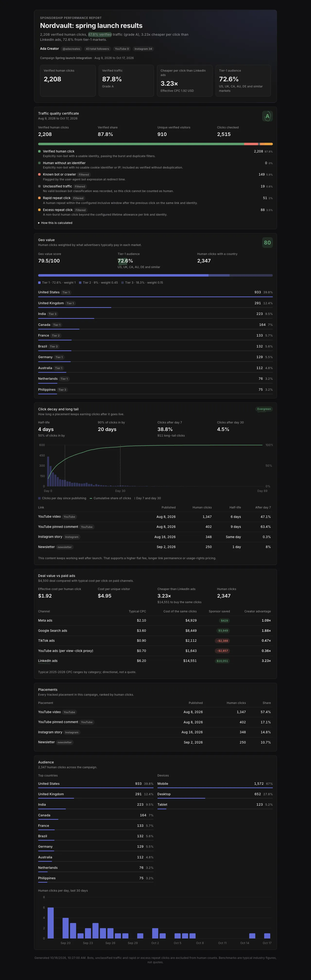Image resolution: width=311 pixels, height=980 pixels.
Task: Click the Evergreen badge in Click decay section
Action: 264,409
